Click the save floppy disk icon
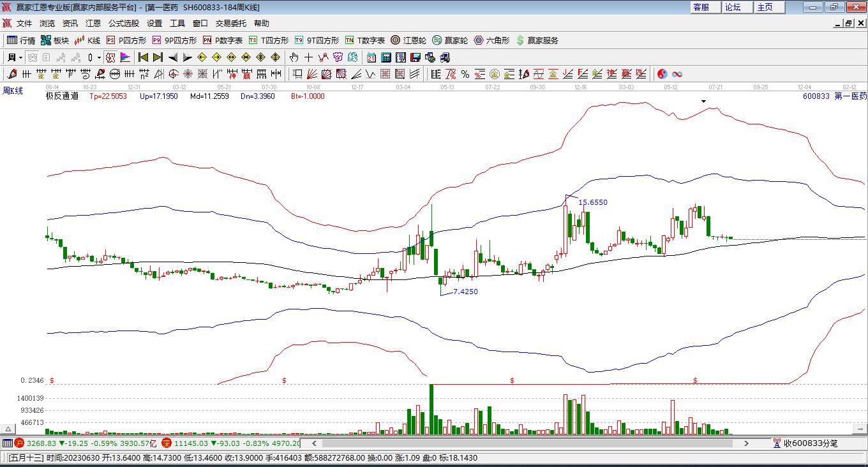Screen dimensions: 868x467 click(x=415, y=57)
